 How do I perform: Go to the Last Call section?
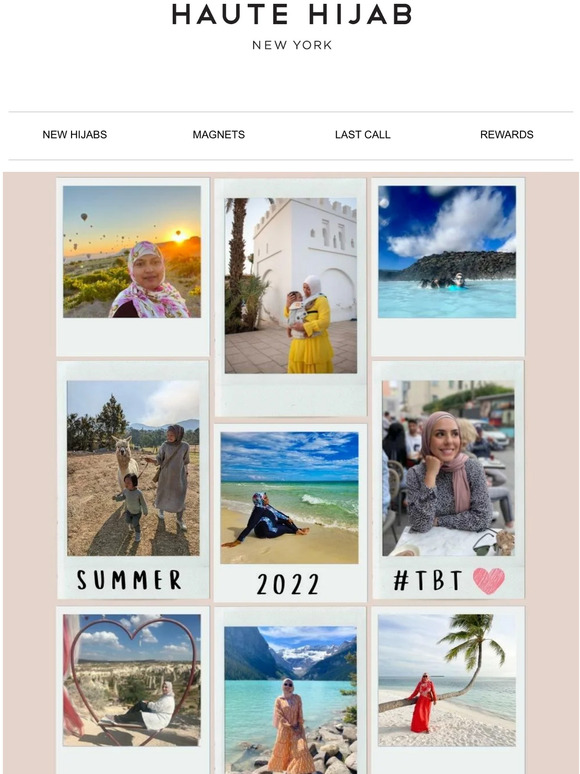point(363,134)
